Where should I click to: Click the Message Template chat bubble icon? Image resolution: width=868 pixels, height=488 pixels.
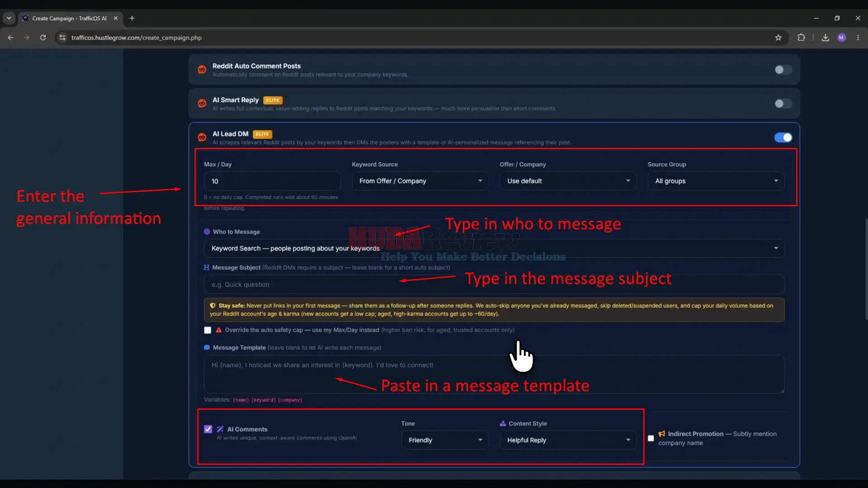(x=207, y=347)
